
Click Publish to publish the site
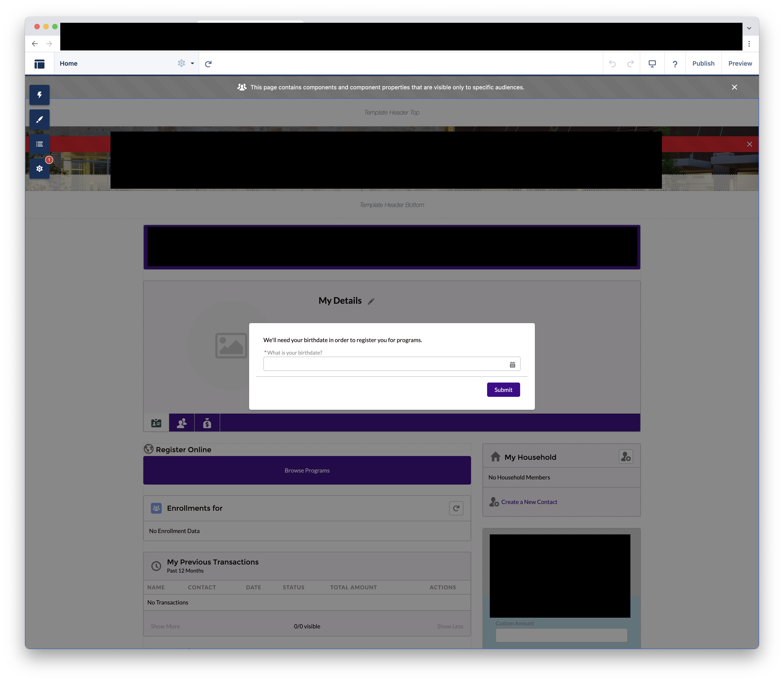tap(703, 63)
